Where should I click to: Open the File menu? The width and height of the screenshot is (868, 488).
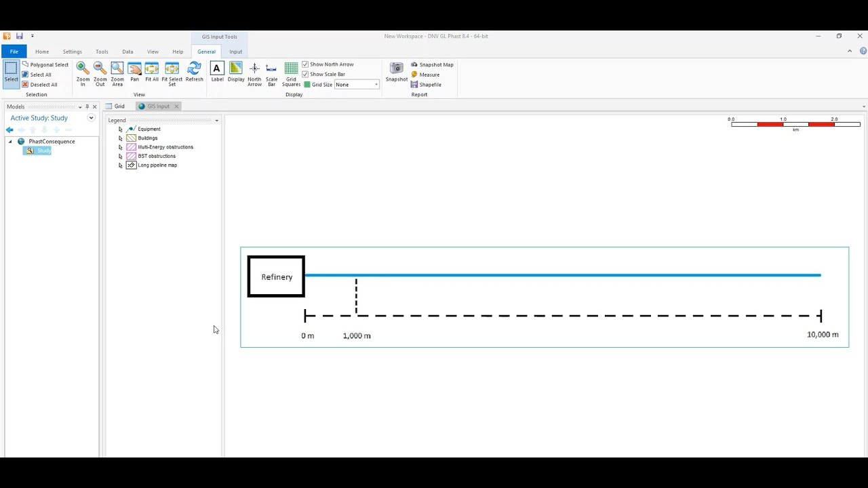[14, 52]
